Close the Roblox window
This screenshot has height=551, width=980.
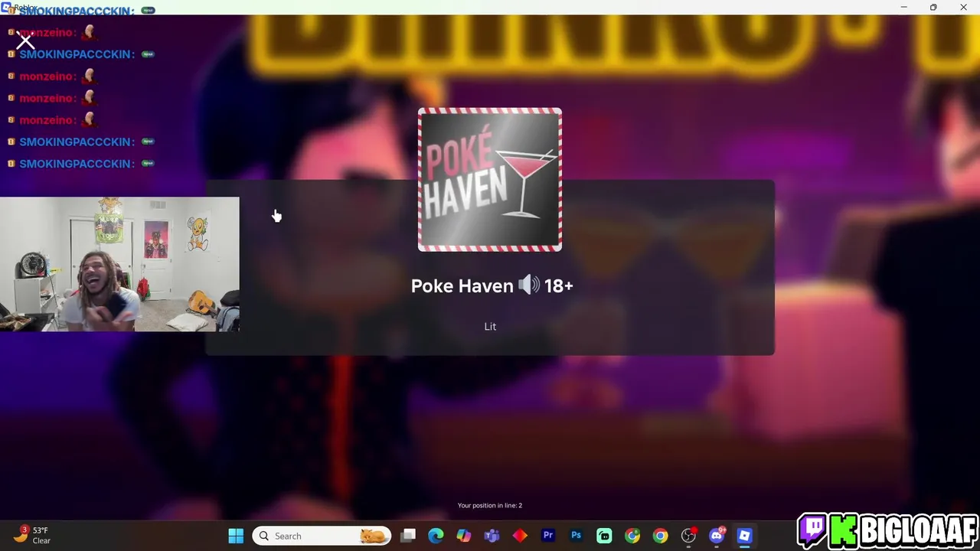point(963,7)
